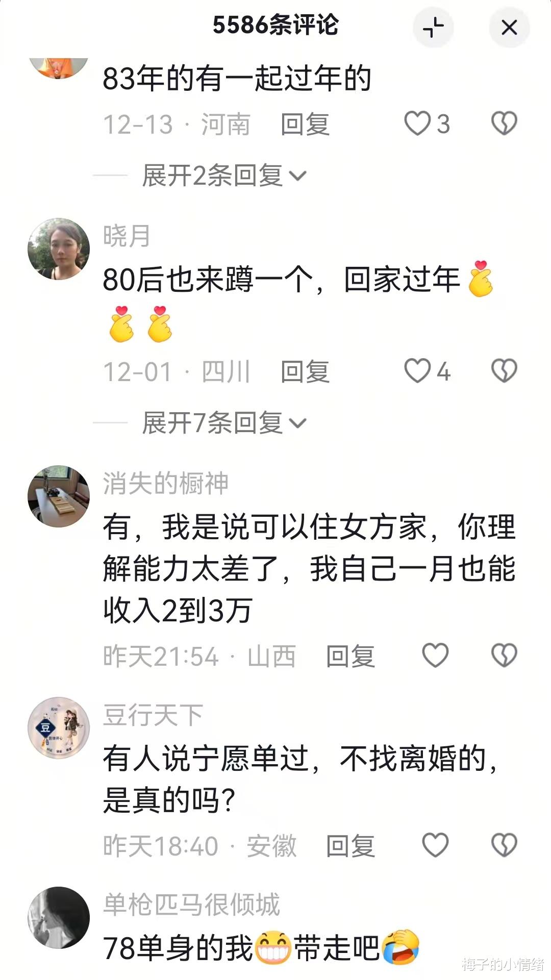This screenshot has width=551, height=980.
Task: Dislike the 河南 comment with broken heart
Action: (504, 124)
